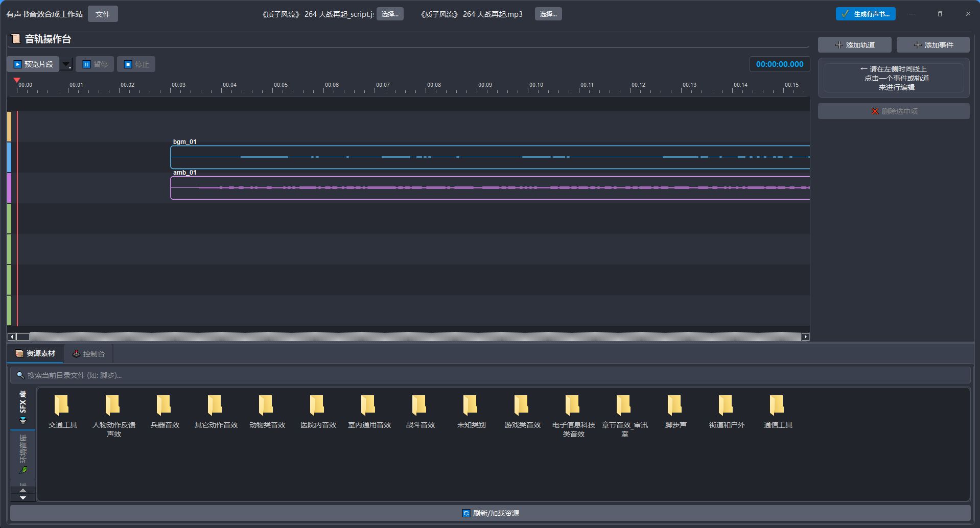Click the 添加轨道 button
The height and width of the screenshot is (528, 980).
click(x=854, y=45)
